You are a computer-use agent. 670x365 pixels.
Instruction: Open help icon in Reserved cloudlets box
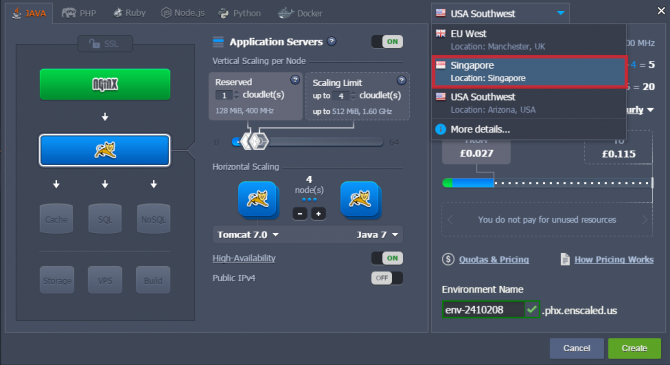[295, 79]
